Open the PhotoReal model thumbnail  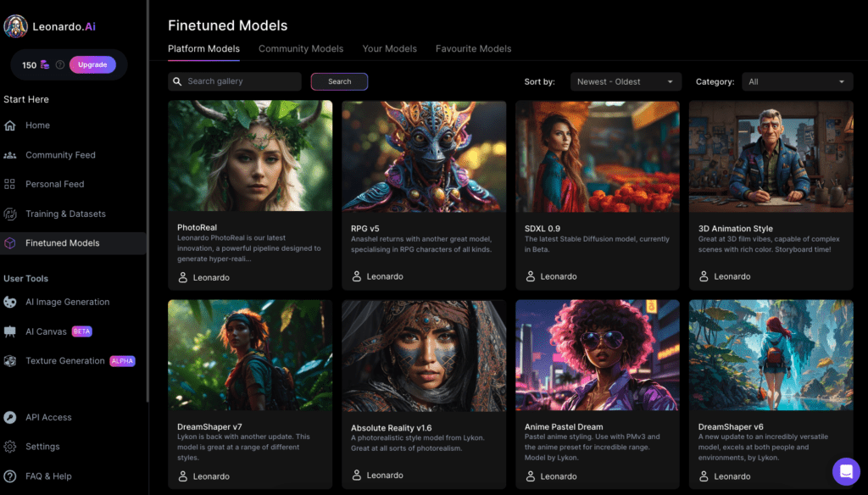pyautogui.click(x=250, y=156)
